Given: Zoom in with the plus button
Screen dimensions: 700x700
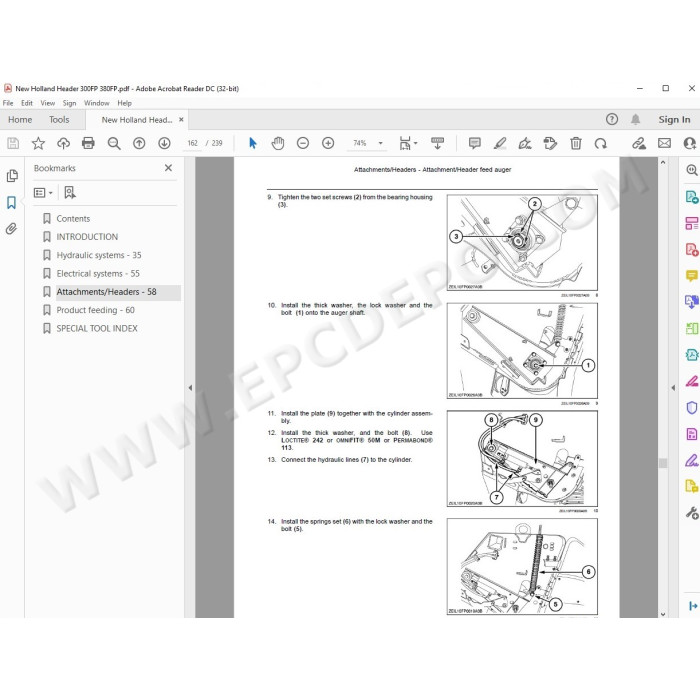Looking at the screenshot, I should [x=328, y=143].
